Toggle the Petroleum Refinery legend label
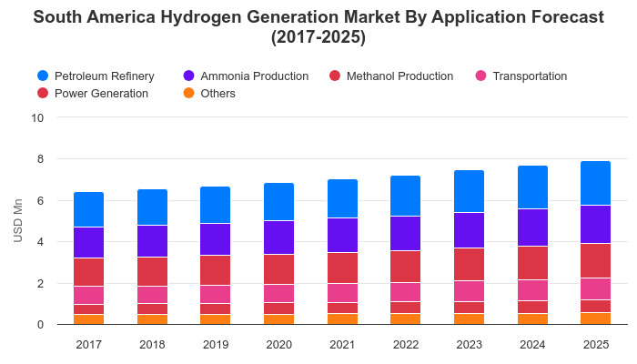637x364 pixels. [105, 76]
